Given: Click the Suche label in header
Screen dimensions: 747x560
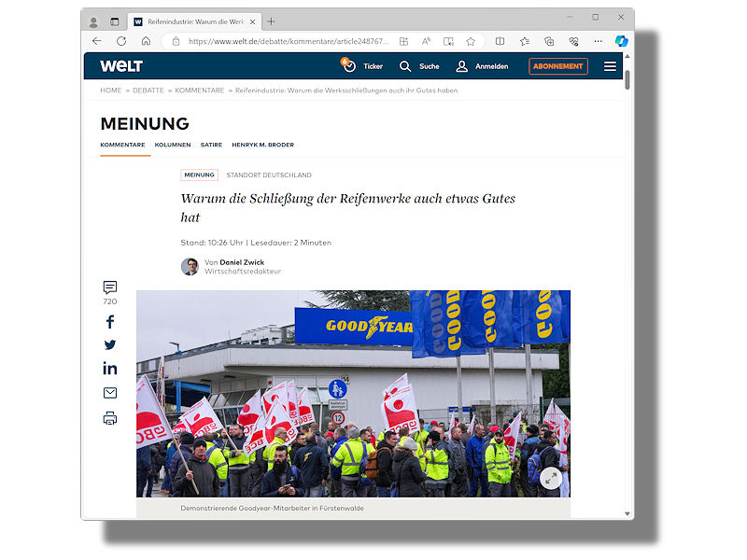Looking at the screenshot, I should pos(430,66).
